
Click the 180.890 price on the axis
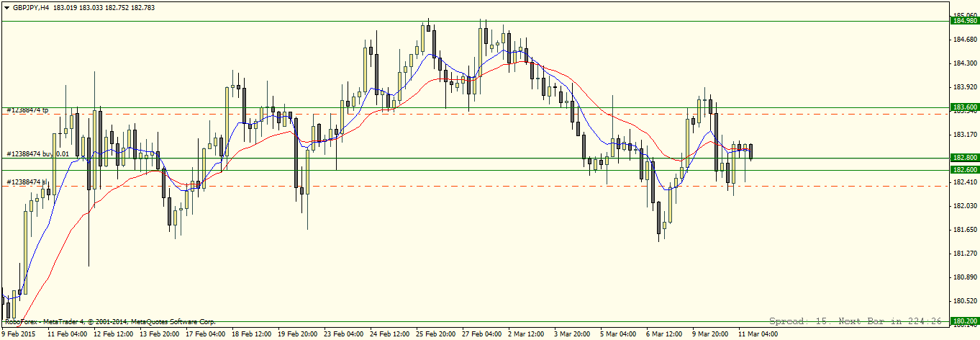click(x=965, y=277)
